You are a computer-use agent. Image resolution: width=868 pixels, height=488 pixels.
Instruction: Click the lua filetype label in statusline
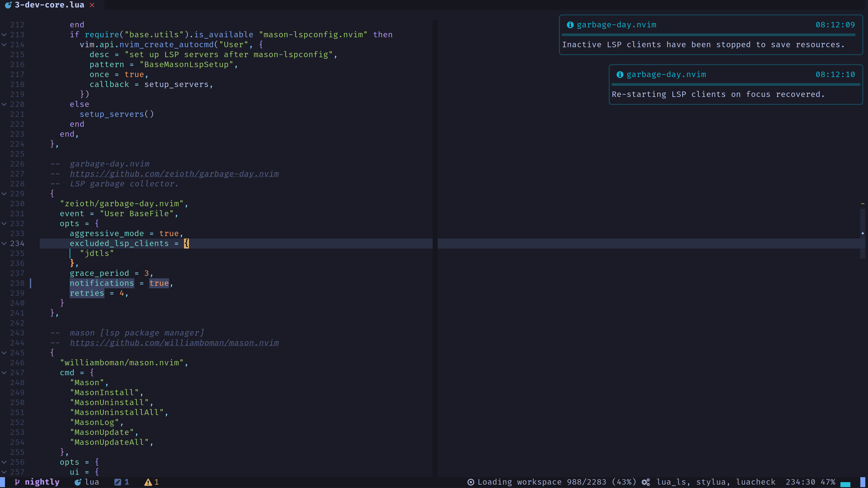(92, 482)
